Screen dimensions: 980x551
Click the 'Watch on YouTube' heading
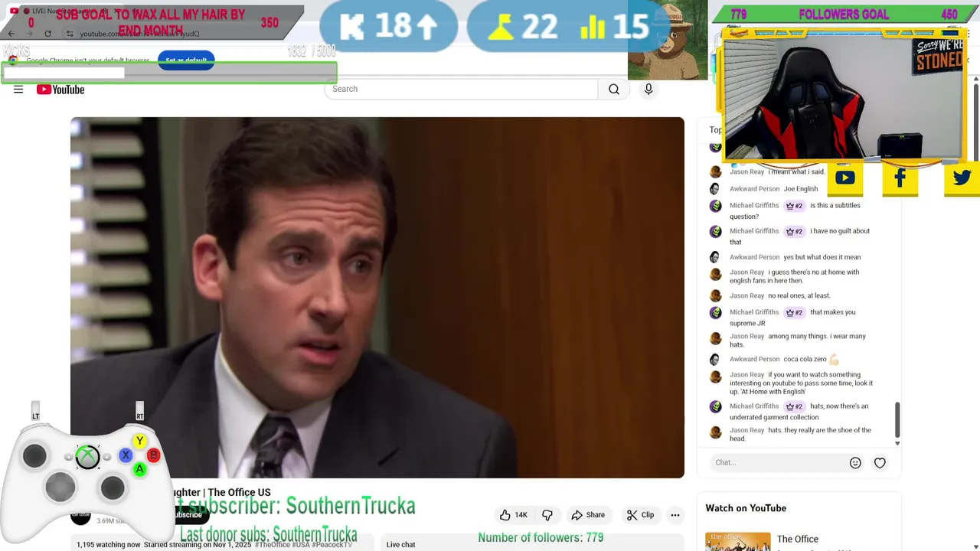click(x=746, y=508)
